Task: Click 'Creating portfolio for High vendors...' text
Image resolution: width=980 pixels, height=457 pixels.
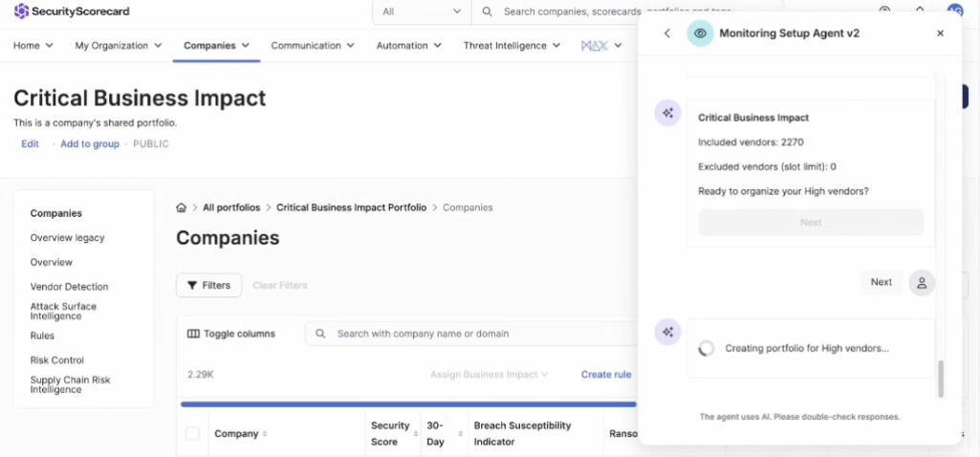Action: tap(807, 348)
